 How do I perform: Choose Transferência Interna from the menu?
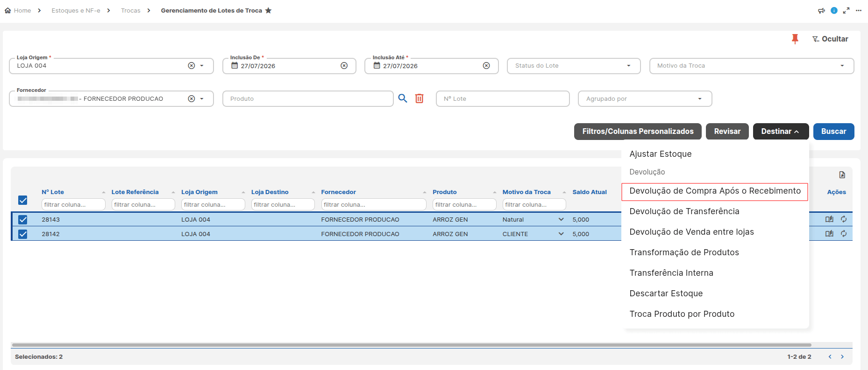(x=671, y=273)
